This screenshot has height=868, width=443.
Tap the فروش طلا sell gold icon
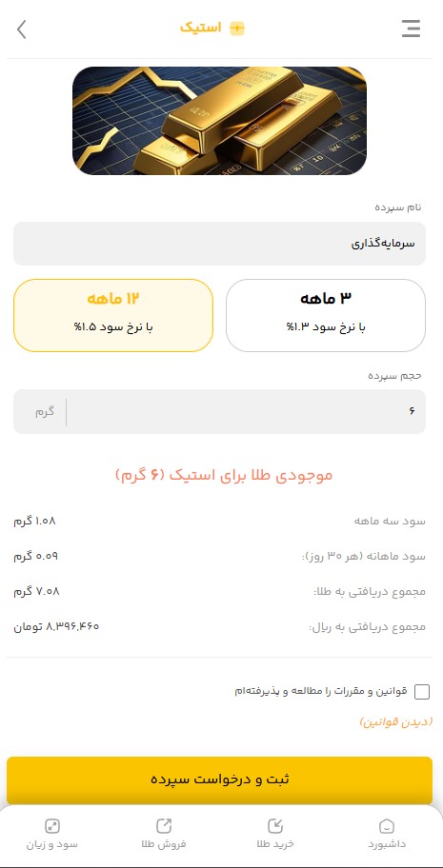[164, 826]
